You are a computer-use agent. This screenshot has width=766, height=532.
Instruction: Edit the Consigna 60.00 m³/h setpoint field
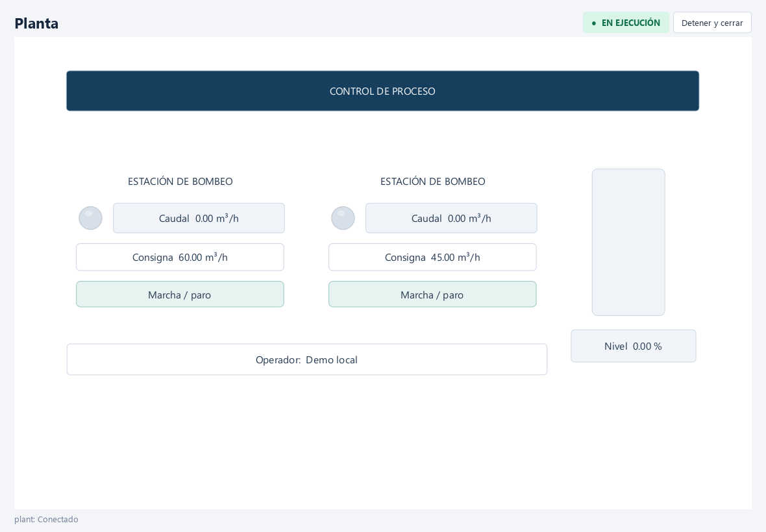[x=180, y=257]
